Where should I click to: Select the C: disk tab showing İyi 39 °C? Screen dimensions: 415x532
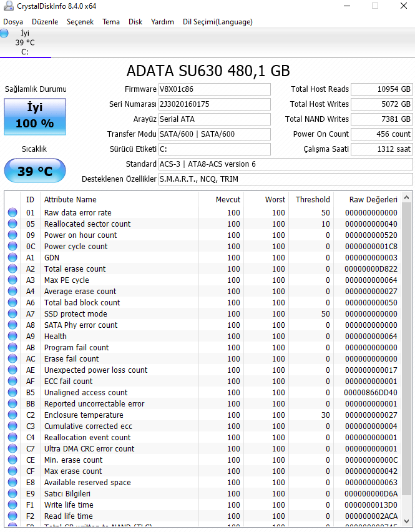click(x=25, y=42)
